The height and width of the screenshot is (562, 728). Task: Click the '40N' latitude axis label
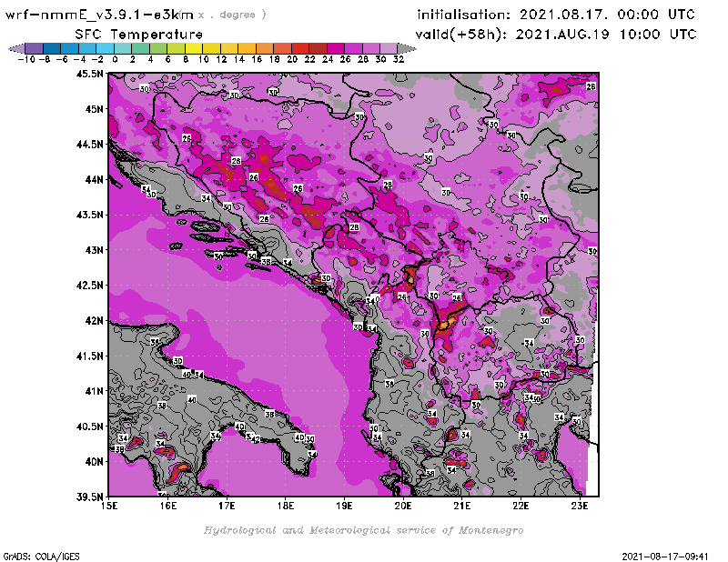click(x=94, y=462)
